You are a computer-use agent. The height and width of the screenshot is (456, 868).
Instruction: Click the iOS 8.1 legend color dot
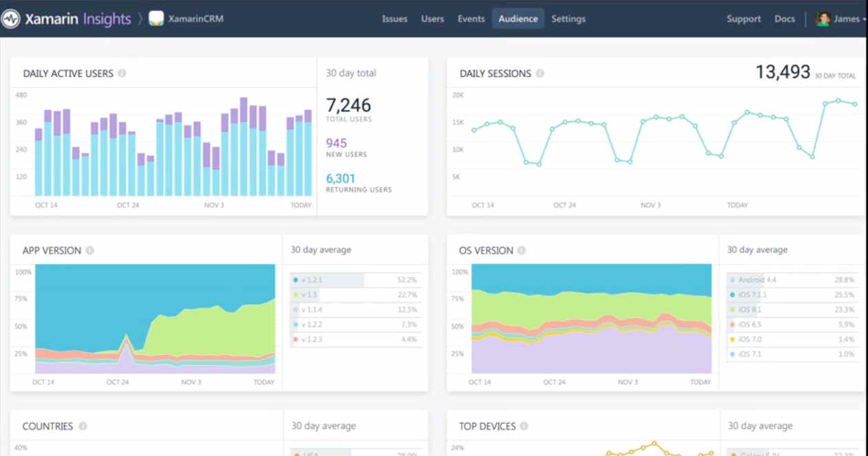(732, 310)
